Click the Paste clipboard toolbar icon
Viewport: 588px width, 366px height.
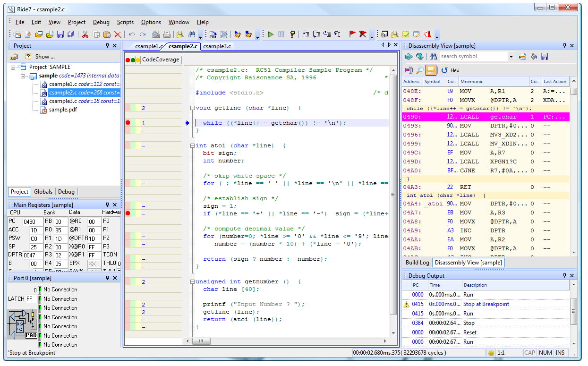tap(107, 34)
